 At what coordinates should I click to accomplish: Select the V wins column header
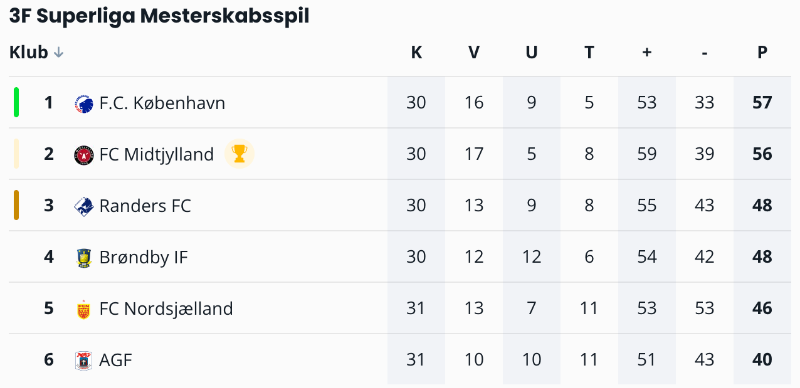474,53
